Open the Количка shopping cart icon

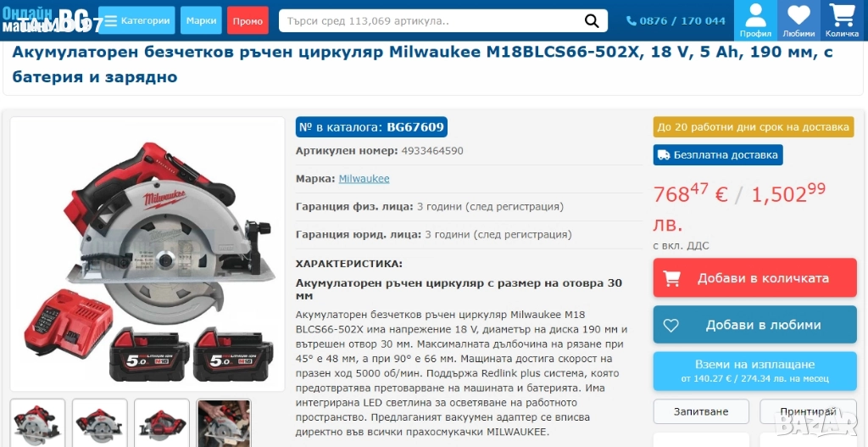point(842,20)
